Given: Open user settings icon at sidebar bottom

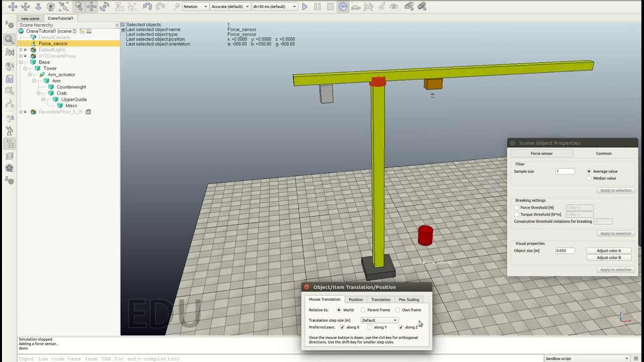Looking at the screenshot, I should coord(9,181).
